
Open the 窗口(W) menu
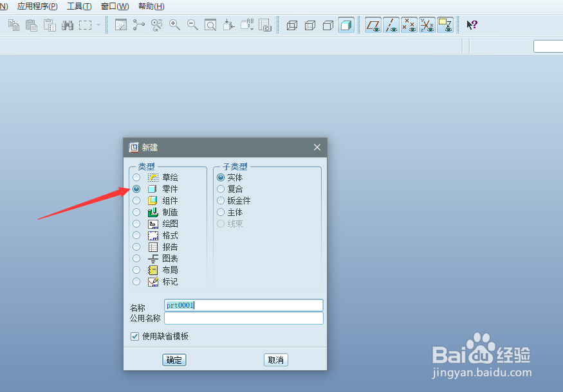(115, 6)
